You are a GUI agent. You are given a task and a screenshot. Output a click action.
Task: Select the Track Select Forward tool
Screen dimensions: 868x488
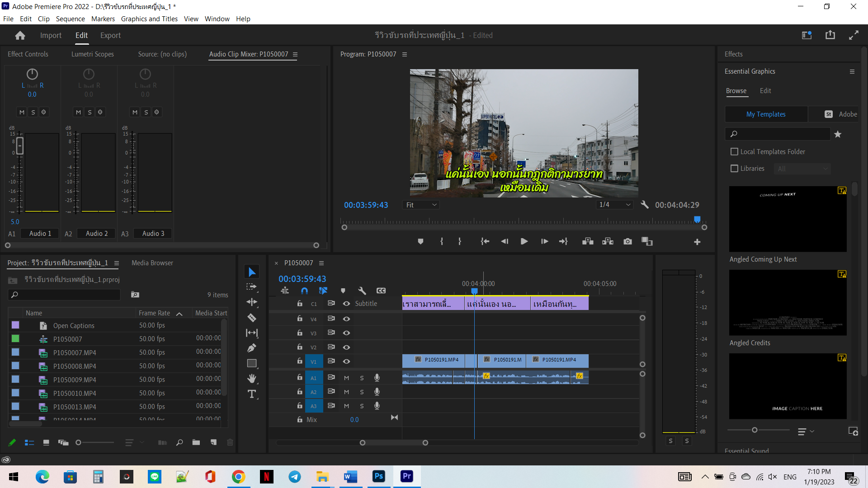click(252, 287)
